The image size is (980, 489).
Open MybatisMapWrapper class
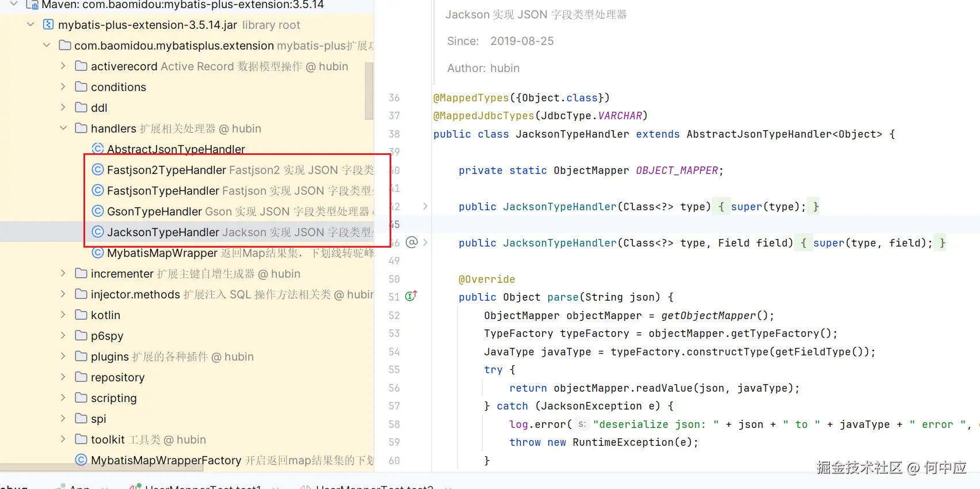[x=162, y=253]
